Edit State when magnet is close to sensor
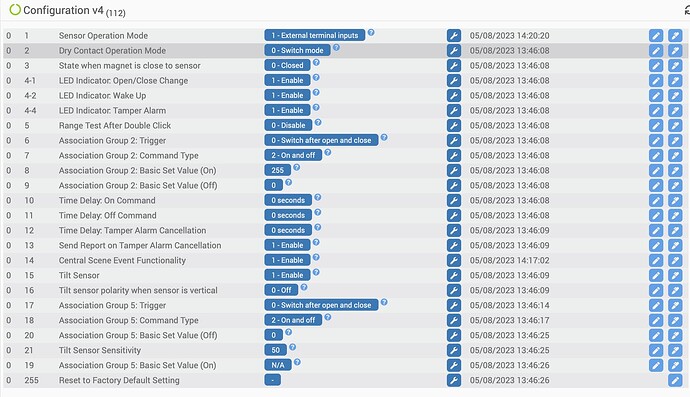The image size is (690, 397). coord(656,66)
